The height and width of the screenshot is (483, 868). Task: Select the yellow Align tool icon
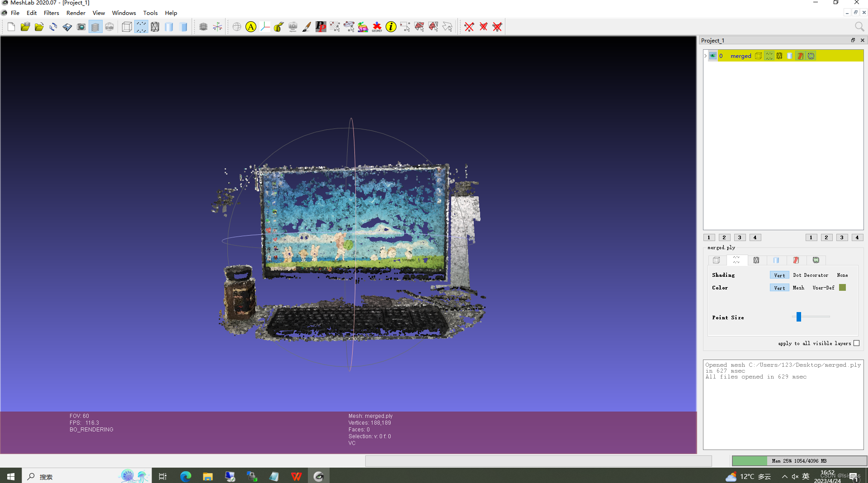pyautogui.click(x=251, y=27)
